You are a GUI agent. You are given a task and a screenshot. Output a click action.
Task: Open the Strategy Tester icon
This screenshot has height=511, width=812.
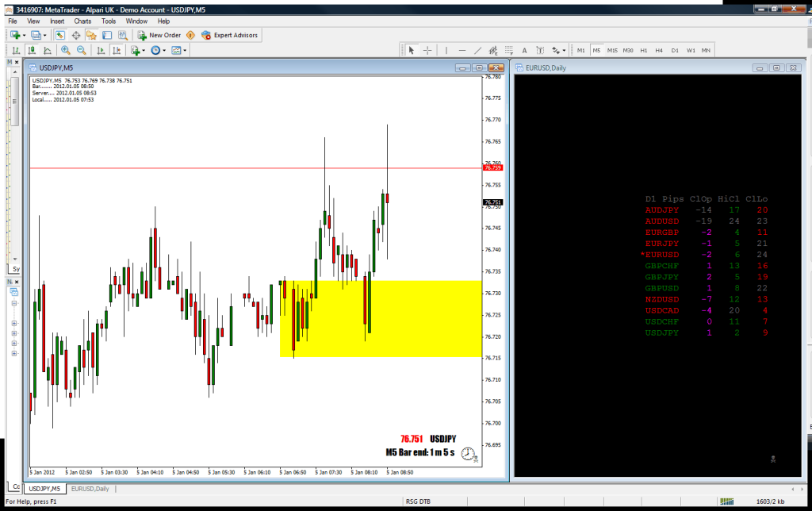click(123, 35)
